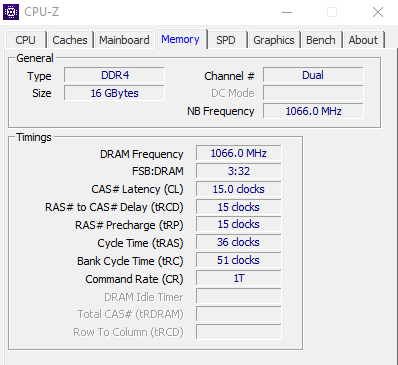Click the CAS# Latency value 15.0 clocks
Screen dimensions: 398x365
(239, 189)
